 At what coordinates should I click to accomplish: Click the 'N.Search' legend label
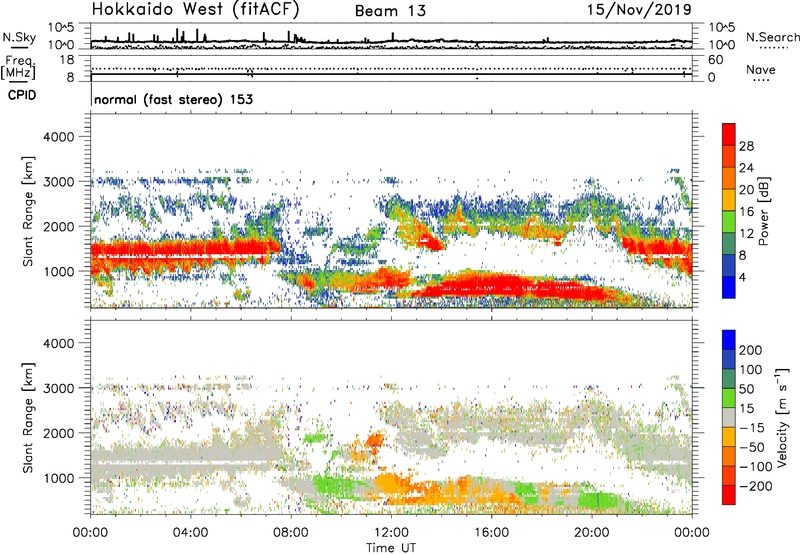pyautogui.click(x=772, y=37)
